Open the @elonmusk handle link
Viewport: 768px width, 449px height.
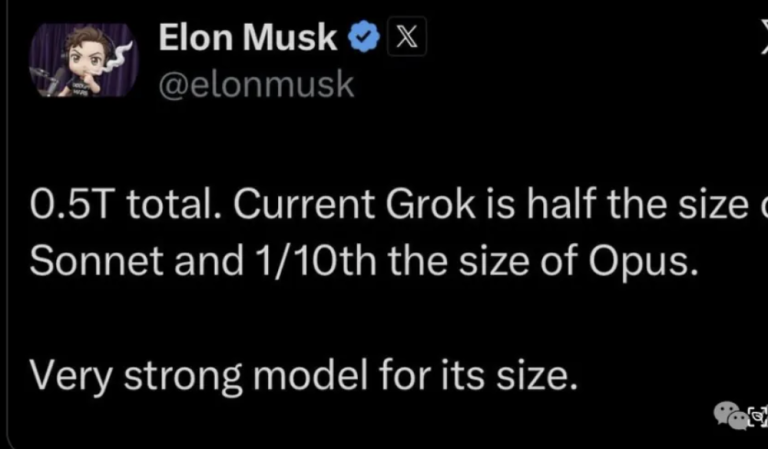coord(257,84)
